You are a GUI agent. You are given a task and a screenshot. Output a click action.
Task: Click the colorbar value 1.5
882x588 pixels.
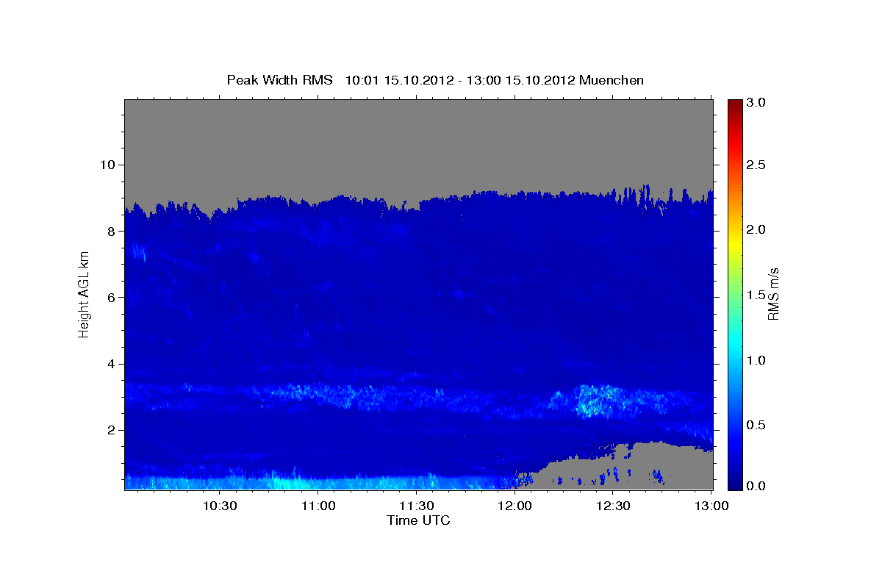click(x=757, y=295)
